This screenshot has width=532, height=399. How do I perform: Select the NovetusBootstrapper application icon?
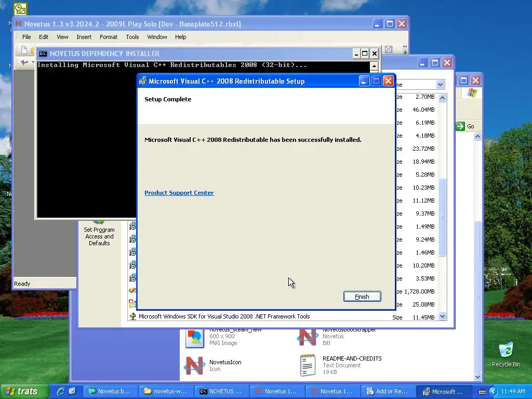(308, 337)
